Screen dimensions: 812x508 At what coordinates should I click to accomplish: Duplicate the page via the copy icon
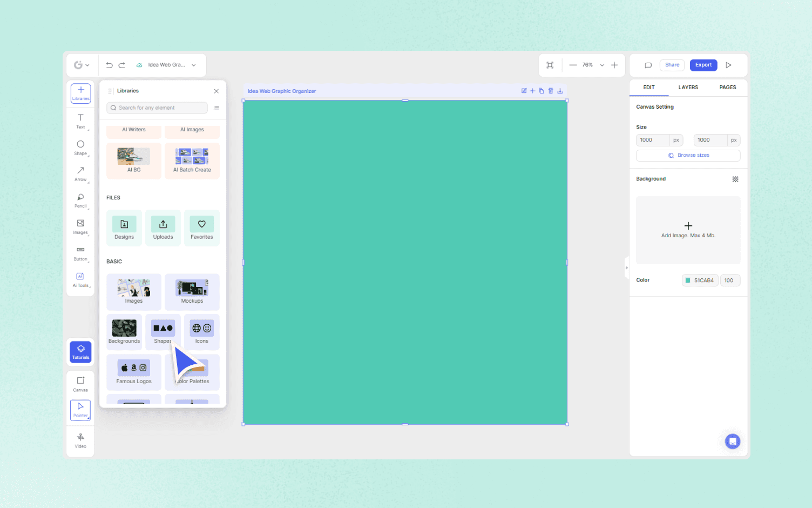pyautogui.click(x=542, y=90)
